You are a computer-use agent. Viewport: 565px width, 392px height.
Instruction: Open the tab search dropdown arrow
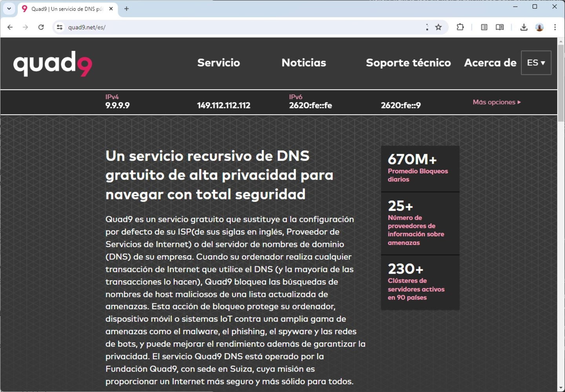(x=9, y=9)
